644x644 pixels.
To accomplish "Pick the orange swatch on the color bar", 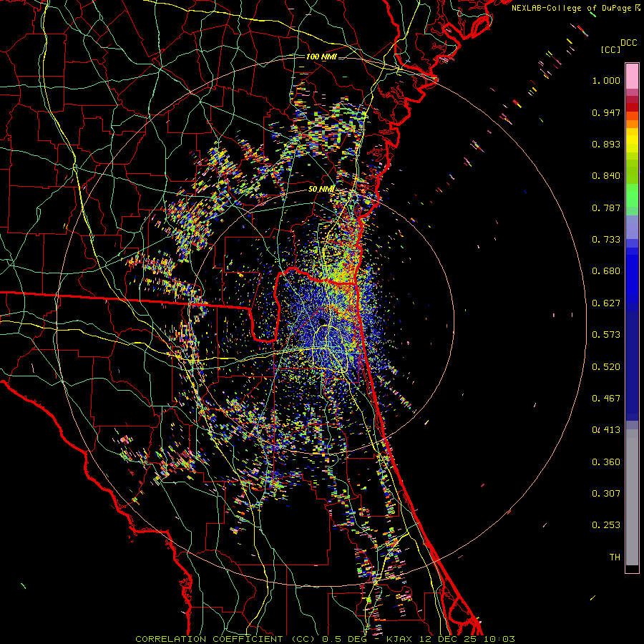I will (x=632, y=124).
